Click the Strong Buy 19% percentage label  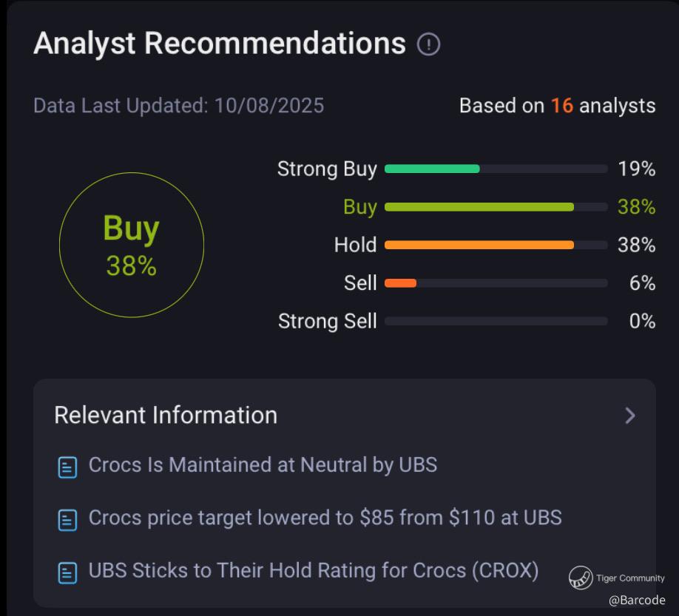coord(637,169)
